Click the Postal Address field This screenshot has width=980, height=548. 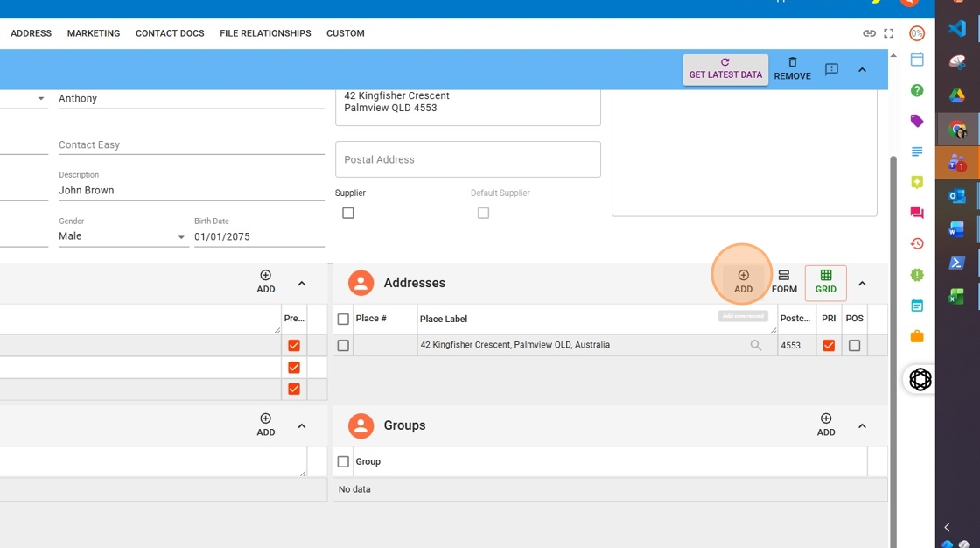467,159
